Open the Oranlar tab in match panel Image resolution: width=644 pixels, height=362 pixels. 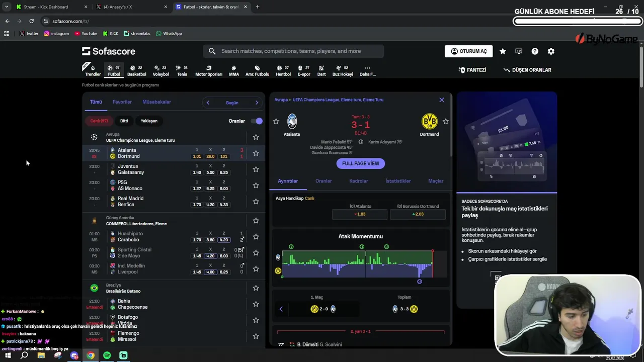pyautogui.click(x=324, y=181)
